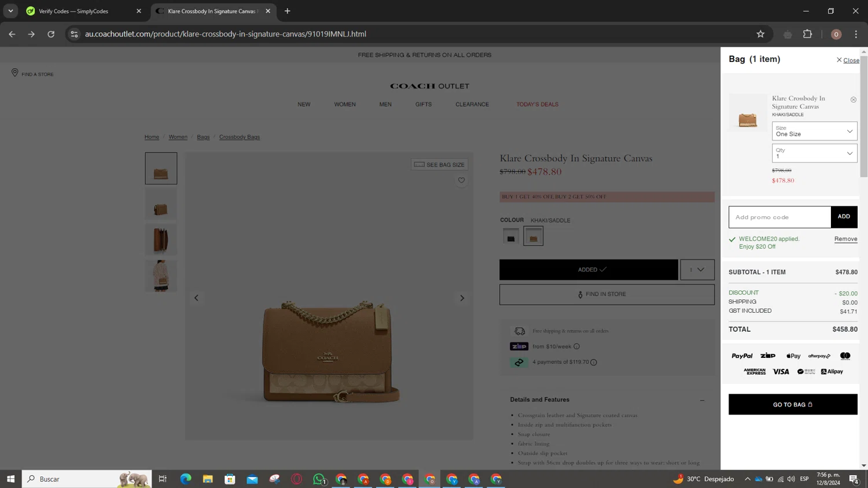This screenshot has height=488, width=868.
Task: Click the bag panel scrollbar
Action: point(864,116)
